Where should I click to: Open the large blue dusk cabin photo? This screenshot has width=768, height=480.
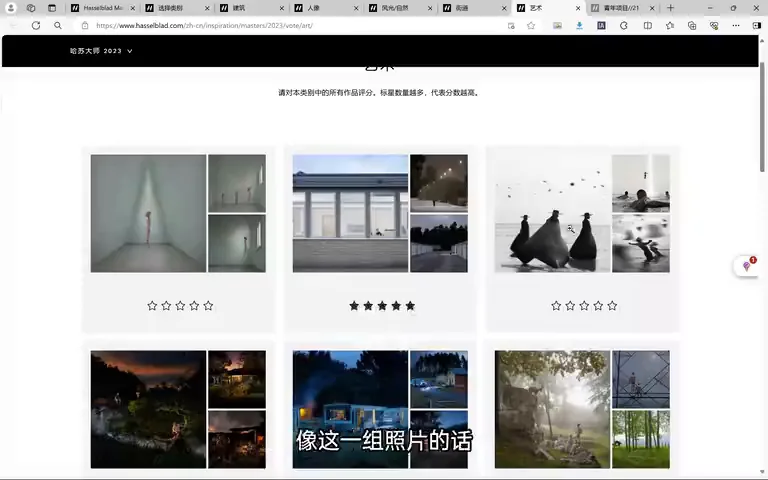click(x=350, y=409)
